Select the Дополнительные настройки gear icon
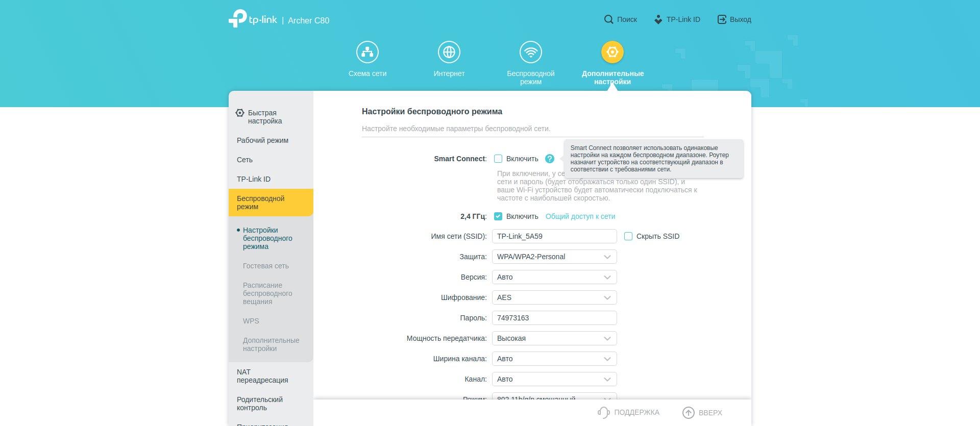This screenshot has width=980, height=426. [612, 52]
